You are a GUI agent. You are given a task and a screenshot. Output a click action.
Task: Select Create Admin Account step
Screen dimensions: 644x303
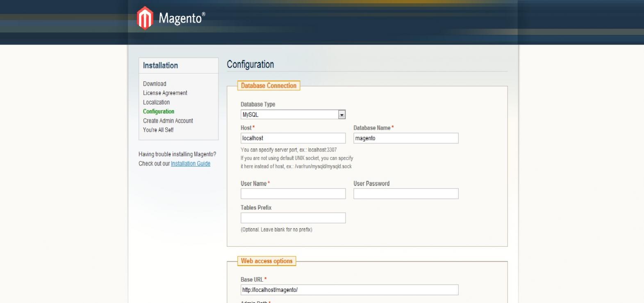(x=168, y=121)
